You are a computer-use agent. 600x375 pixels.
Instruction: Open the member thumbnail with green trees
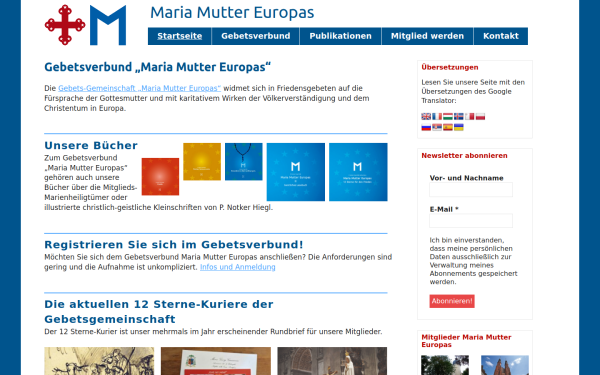coord(445,365)
